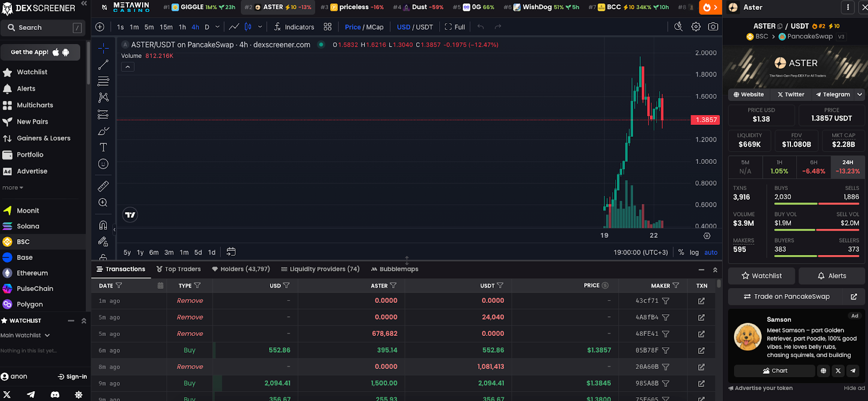Open the layout setup grid icon

pyautogui.click(x=328, y=27)
